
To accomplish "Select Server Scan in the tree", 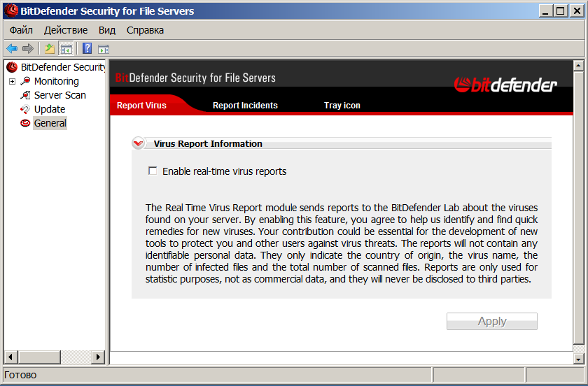I will tap(59, 95).
